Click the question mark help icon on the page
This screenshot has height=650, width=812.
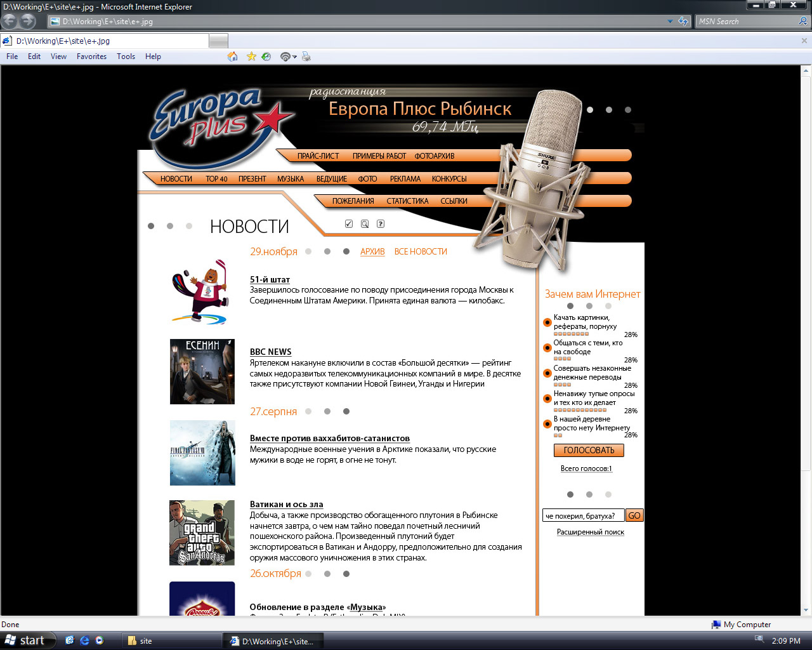click(381, 224)
